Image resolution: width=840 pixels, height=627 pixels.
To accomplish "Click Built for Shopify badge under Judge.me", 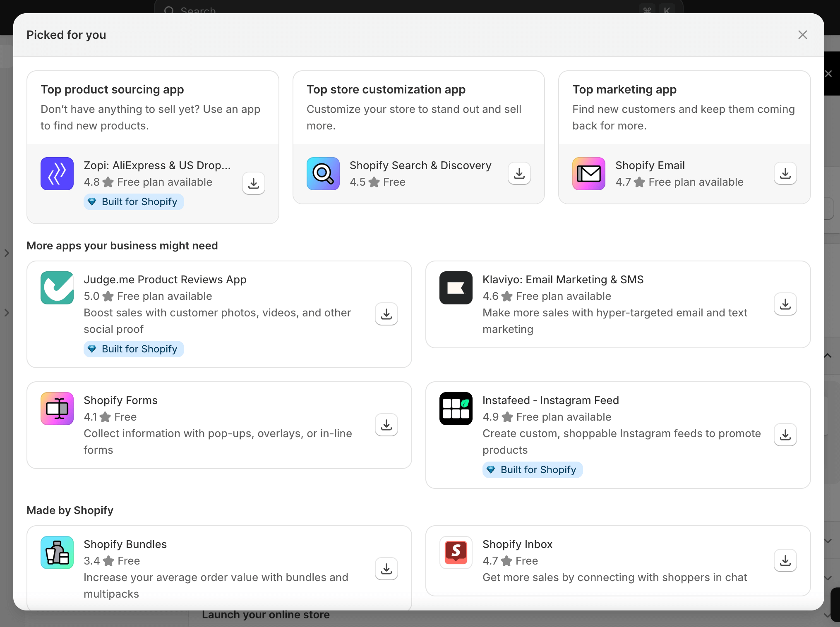I will pos(134,349).
